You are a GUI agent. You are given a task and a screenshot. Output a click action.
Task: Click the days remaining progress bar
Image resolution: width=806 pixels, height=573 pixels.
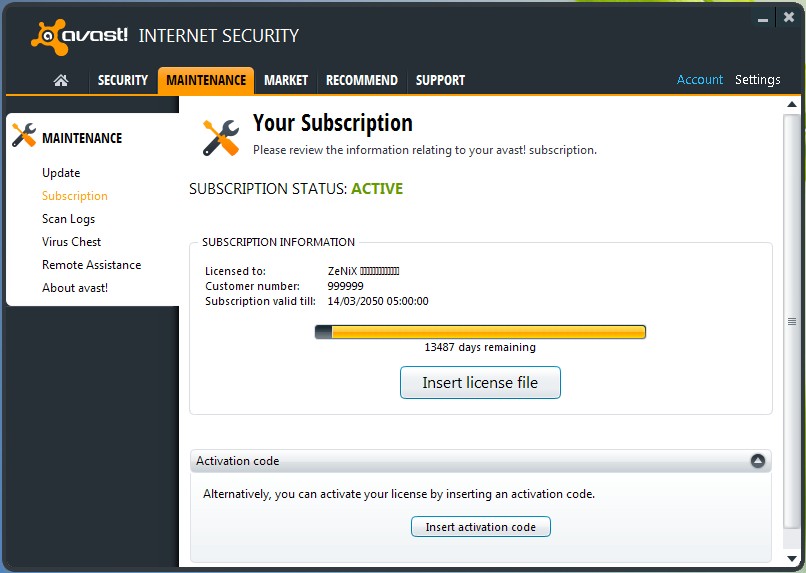pyautogui.click(x=480, y=332)
